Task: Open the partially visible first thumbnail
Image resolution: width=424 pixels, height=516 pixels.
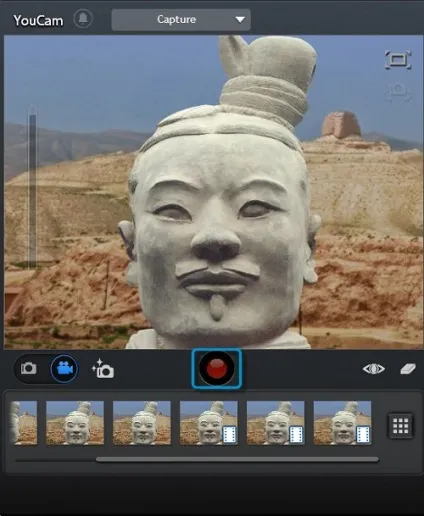Action: click(24, 423)
